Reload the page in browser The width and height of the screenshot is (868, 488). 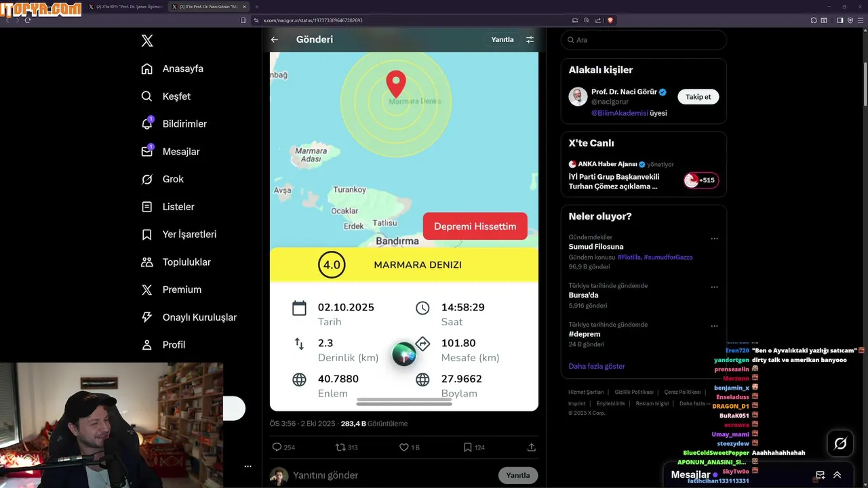[28, 20]
